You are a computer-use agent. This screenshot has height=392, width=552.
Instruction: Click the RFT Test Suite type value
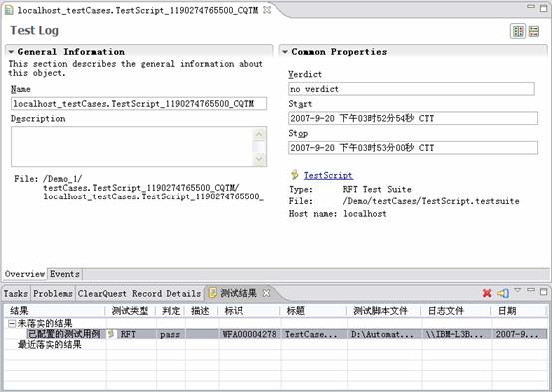[377, 189]
